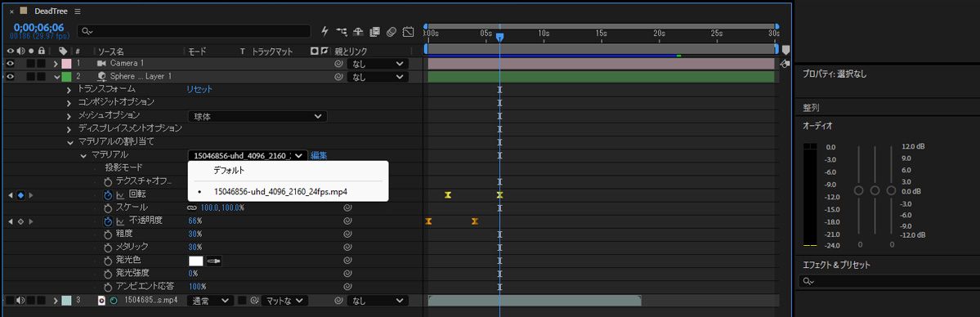Image resolution: width=980 pixels, height=317 pixels.
Task: Click the middle audio level slider handle
Action: click(875, 190)
